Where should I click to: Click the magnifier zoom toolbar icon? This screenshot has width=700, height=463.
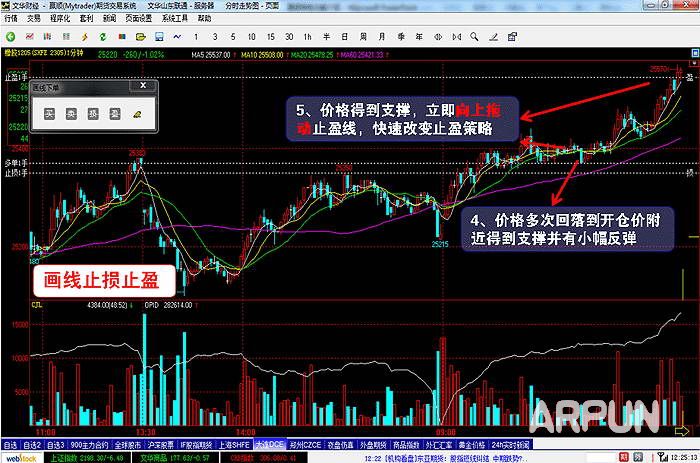(x=474, y=37)
